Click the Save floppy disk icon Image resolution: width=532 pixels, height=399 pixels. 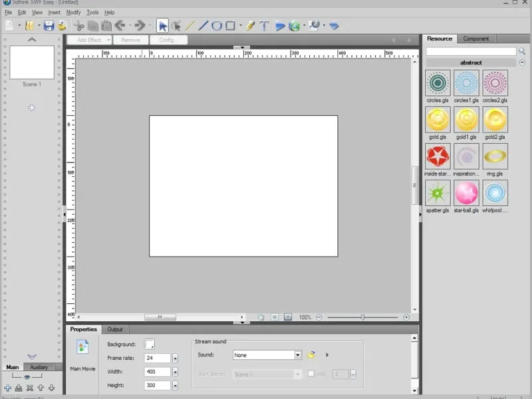click(x=49, y=26)
